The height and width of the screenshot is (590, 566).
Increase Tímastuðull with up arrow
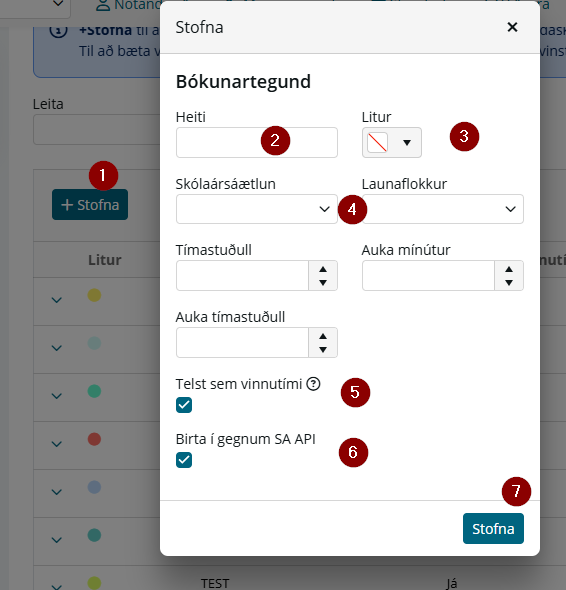(x=323, y=269)
